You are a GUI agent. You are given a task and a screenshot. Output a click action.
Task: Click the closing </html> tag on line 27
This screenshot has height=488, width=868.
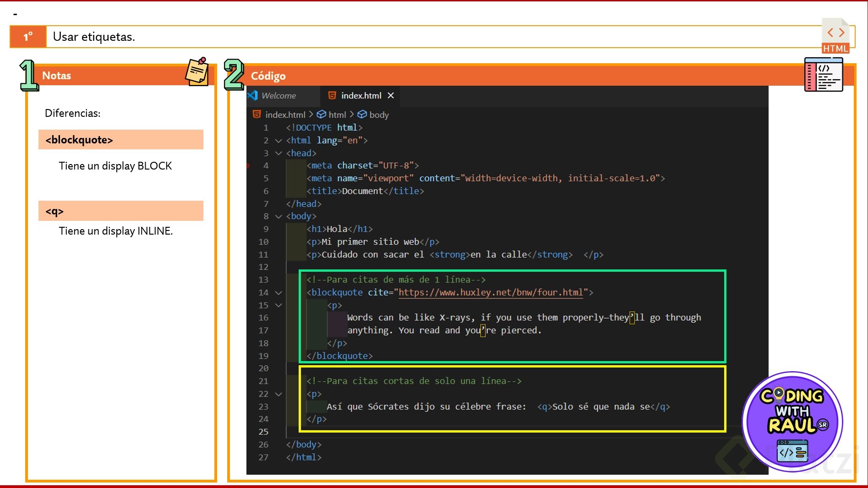(x=304, y=457)
